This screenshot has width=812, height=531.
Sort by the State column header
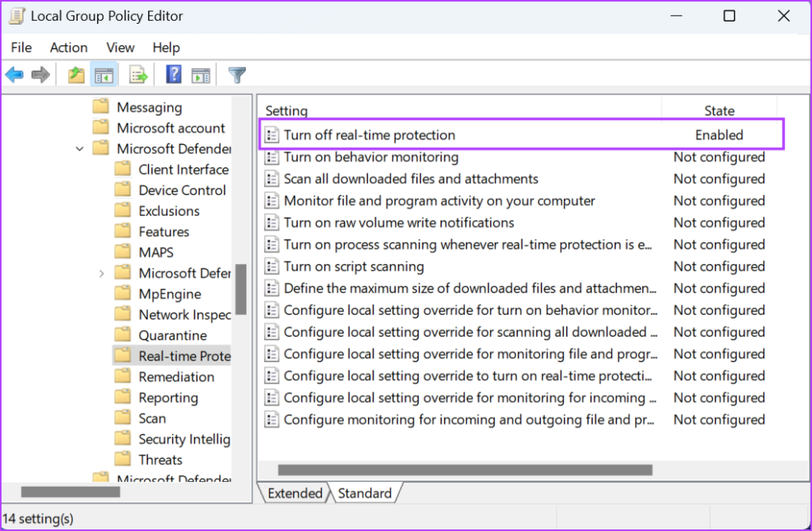point(719,111)
